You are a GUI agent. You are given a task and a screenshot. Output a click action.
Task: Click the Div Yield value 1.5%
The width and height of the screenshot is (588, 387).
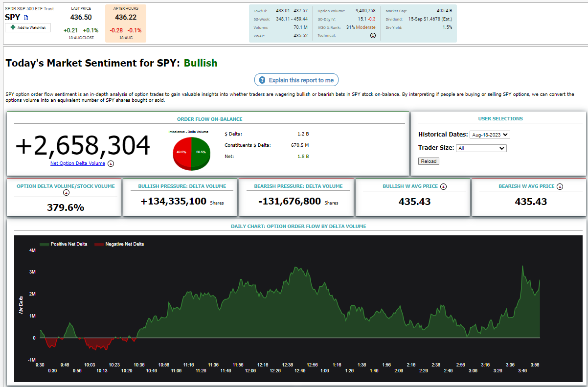pyautogui.click(x=448, y=27)
